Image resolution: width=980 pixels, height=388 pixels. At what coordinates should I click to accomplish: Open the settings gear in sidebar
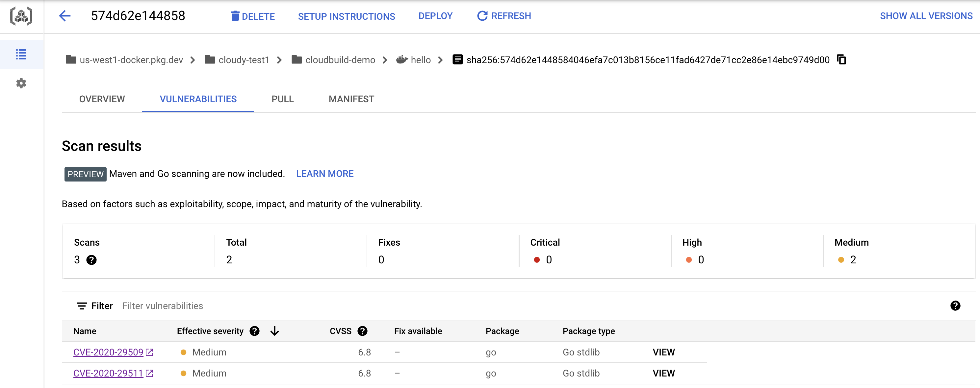click(x=21, y=83)
